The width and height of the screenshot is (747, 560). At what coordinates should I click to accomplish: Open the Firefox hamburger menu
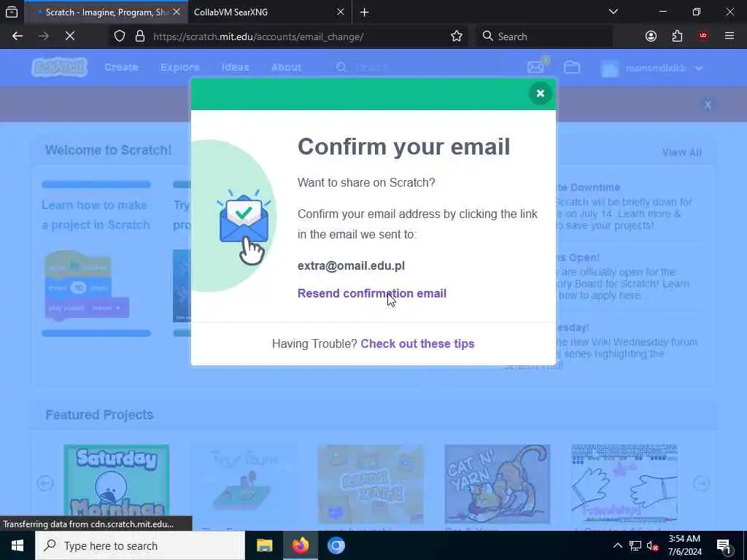pyautogui.click(x=729, y=36)
